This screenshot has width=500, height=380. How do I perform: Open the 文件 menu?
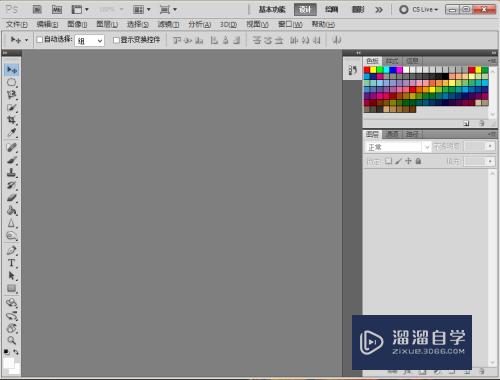tap(17, 24)
